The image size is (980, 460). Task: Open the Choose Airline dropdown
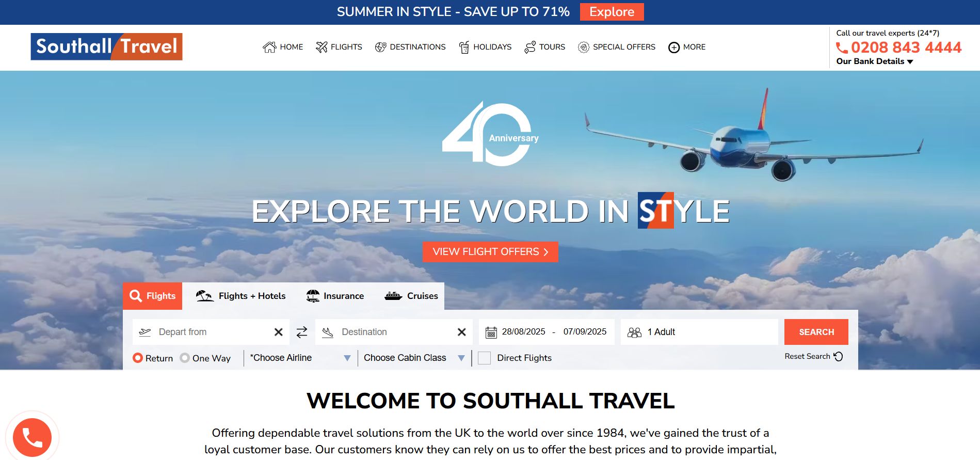[300, 358]
